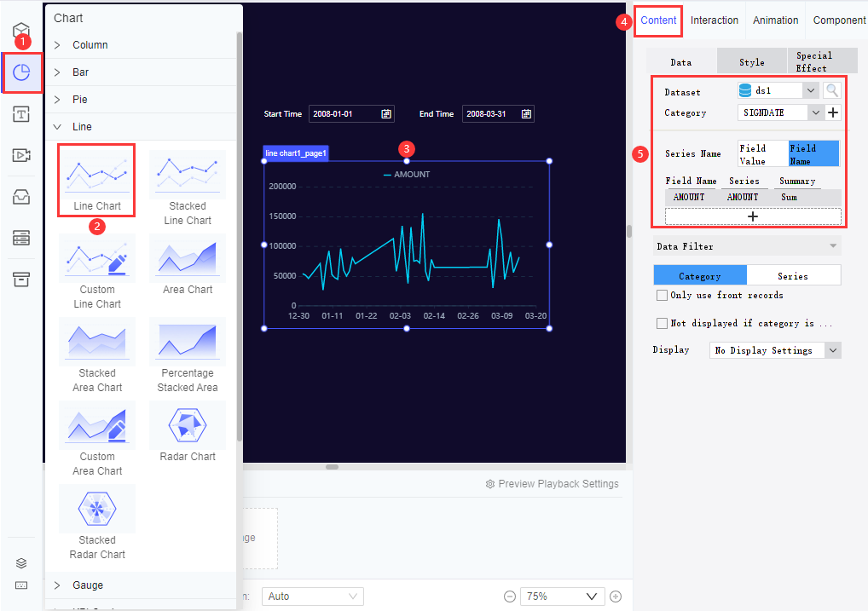Select the Table component icon in sidebar
868x611 pixels.
tap(21, 238)
